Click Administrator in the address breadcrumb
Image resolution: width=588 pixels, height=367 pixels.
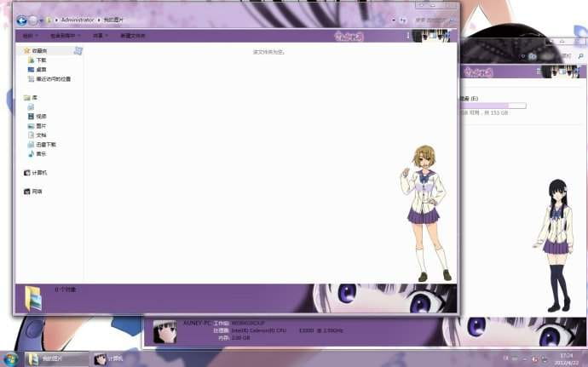[75, 20]
